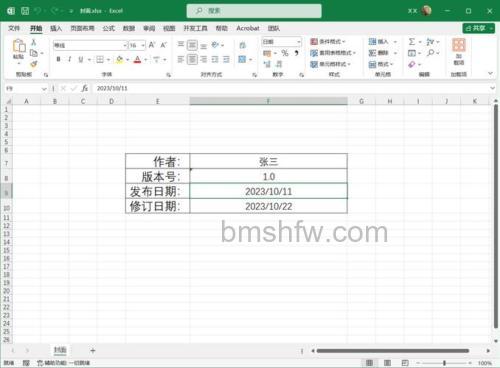Click the Save icon in title bar

[25, 11]
